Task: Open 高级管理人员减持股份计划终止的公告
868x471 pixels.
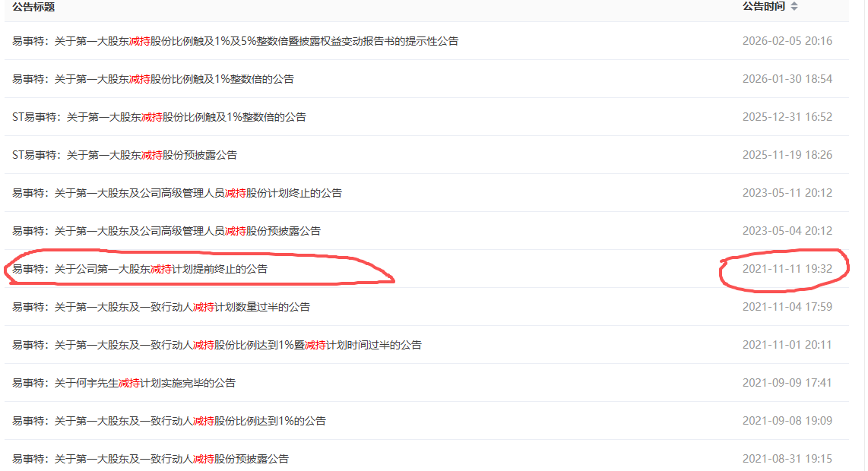Action: point(177,193)
